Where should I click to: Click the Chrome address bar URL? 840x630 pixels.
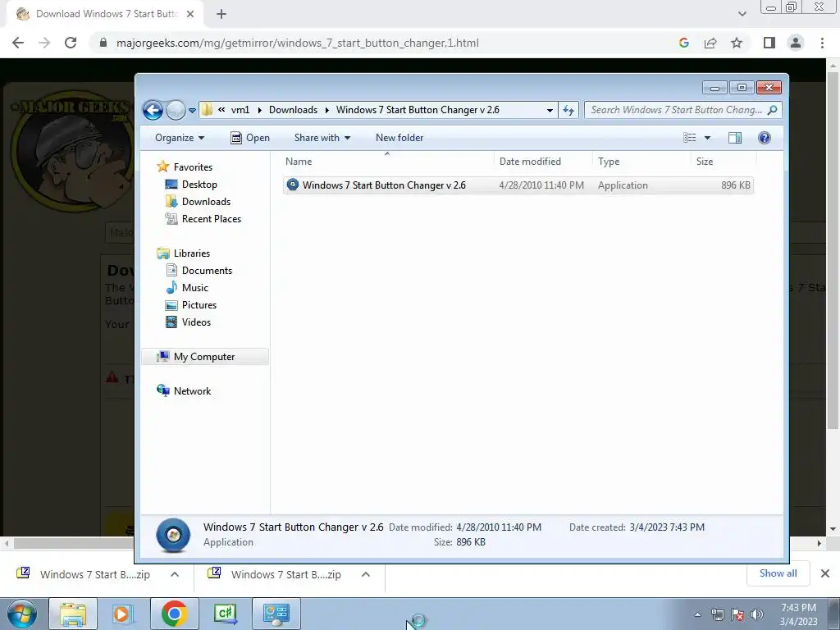(297, 43)
